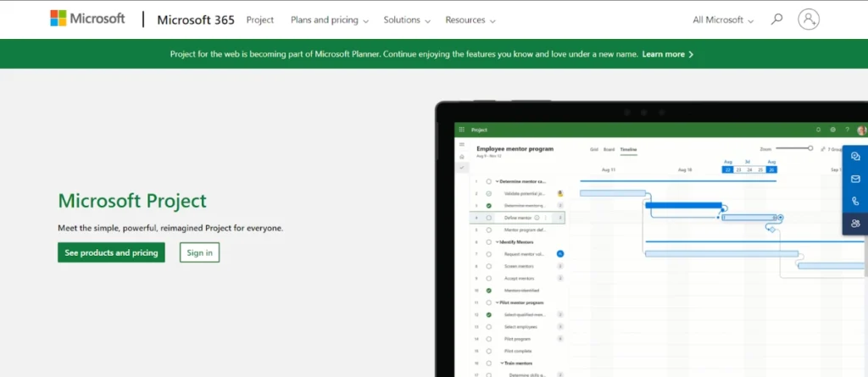Open the Resources dropdown
The image size is (868, 377).
[x=470, y=20]
